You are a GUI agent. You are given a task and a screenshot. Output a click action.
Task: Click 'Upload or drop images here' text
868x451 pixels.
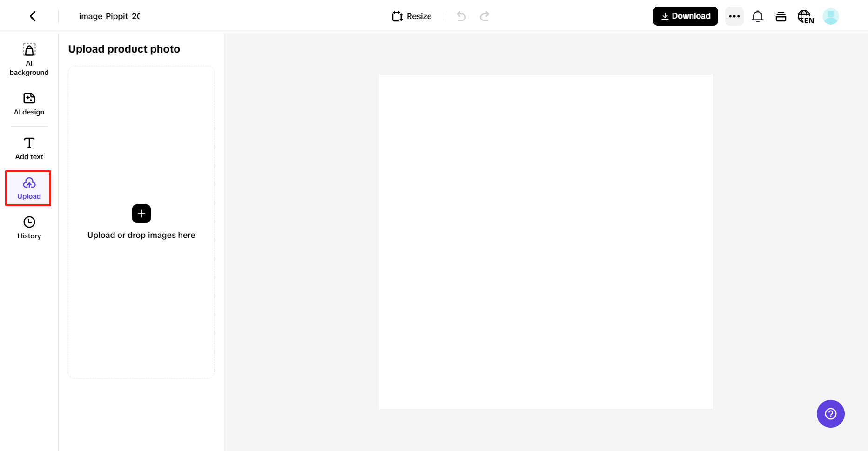[141, 235]
